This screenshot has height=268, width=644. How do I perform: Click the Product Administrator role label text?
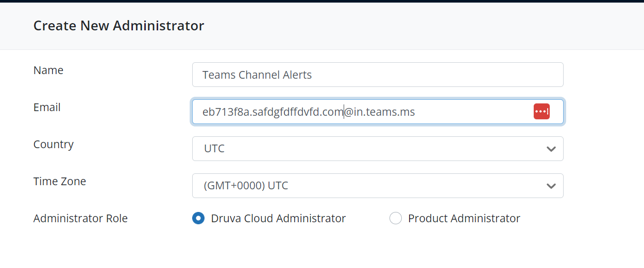pyautogui.click(x=464, y=219)
